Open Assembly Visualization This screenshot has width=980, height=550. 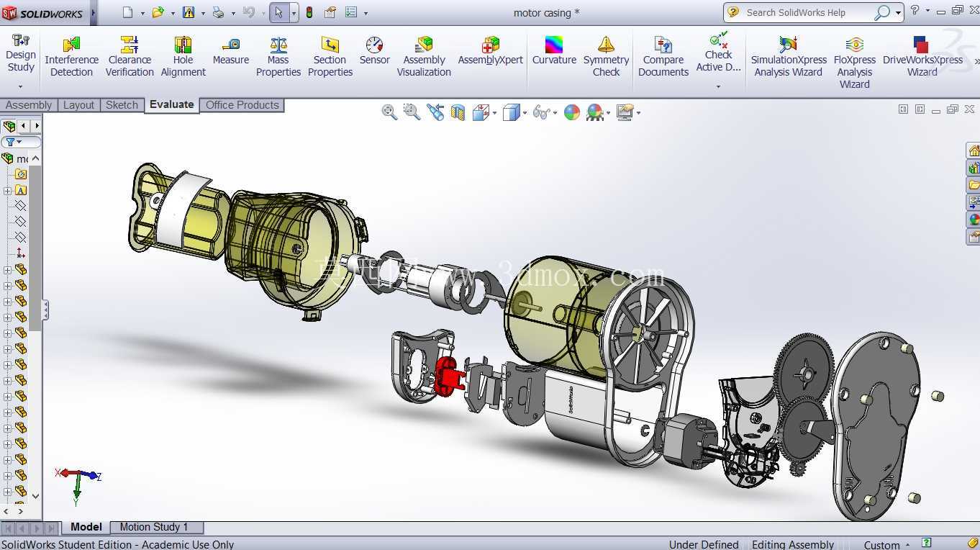[x=424, y=56]
